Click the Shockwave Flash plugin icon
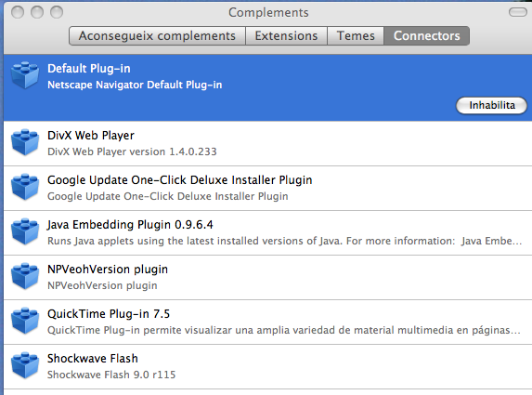The height and width of the screenshot is (395, 532). tap(25, 365)
